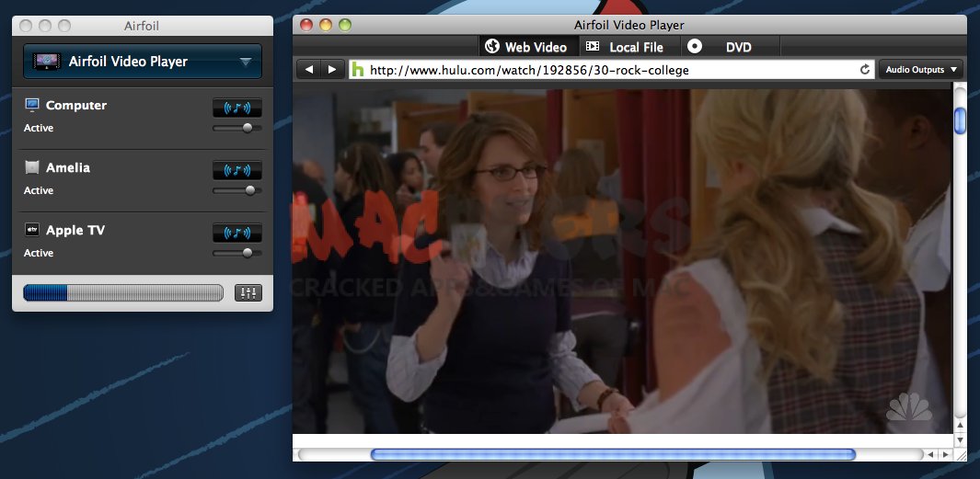Click the 'Amelia' speaker name
This screenshot has height=479, width=980.
coord(68,167)
